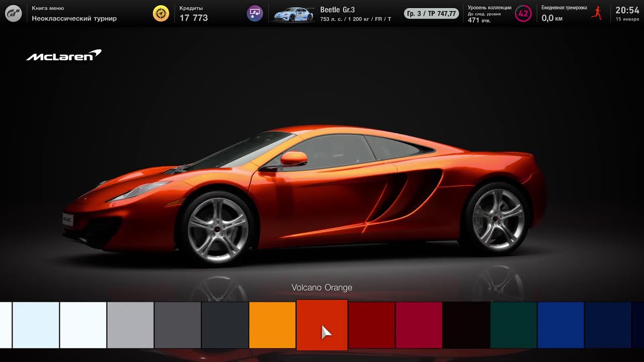Click the orange McLaren car preview
The image size is (644, 362).
pos(304,194)
